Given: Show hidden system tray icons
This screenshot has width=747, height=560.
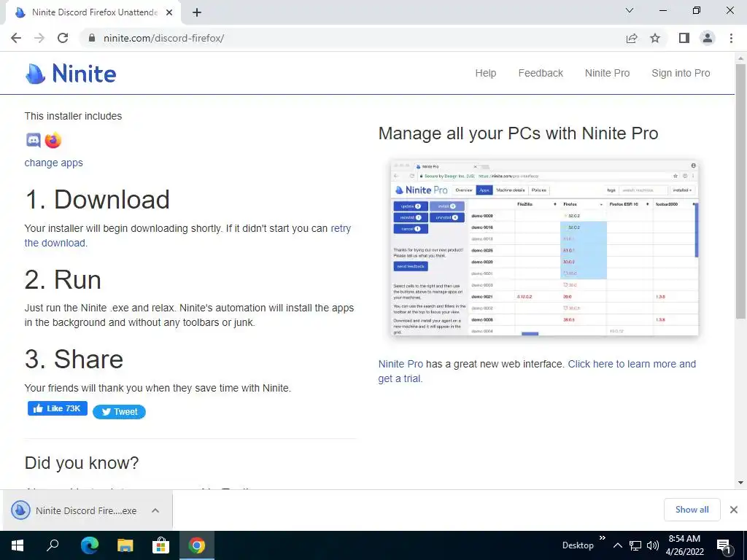Looking at the screenshot, I should click(x=617, y=545).
